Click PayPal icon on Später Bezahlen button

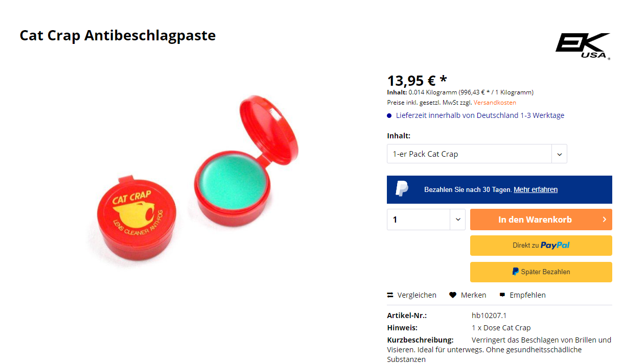[x=516, y=272]
